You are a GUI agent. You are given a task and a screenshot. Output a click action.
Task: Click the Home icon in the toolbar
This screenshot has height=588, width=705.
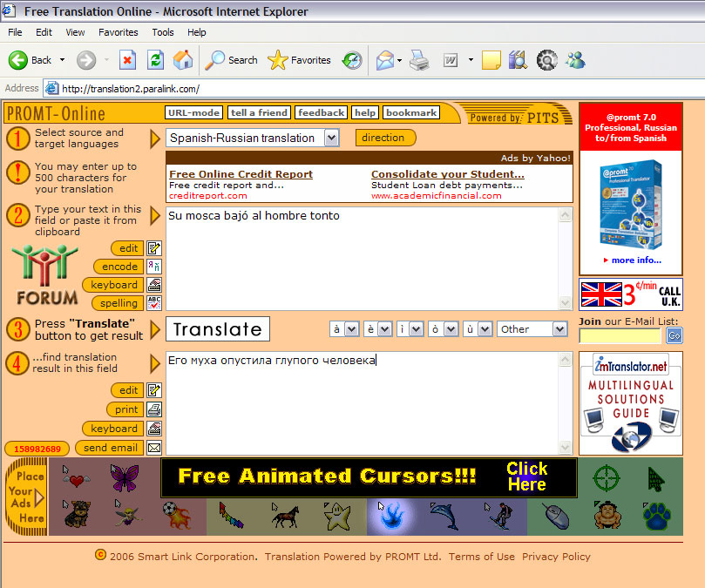183,60
